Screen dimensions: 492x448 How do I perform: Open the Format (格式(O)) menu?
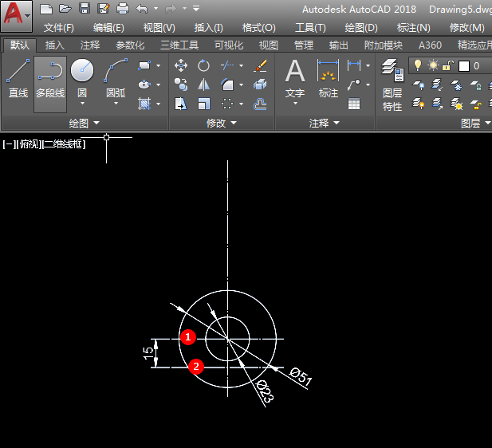pyautogui.click(x=258, y=27)
